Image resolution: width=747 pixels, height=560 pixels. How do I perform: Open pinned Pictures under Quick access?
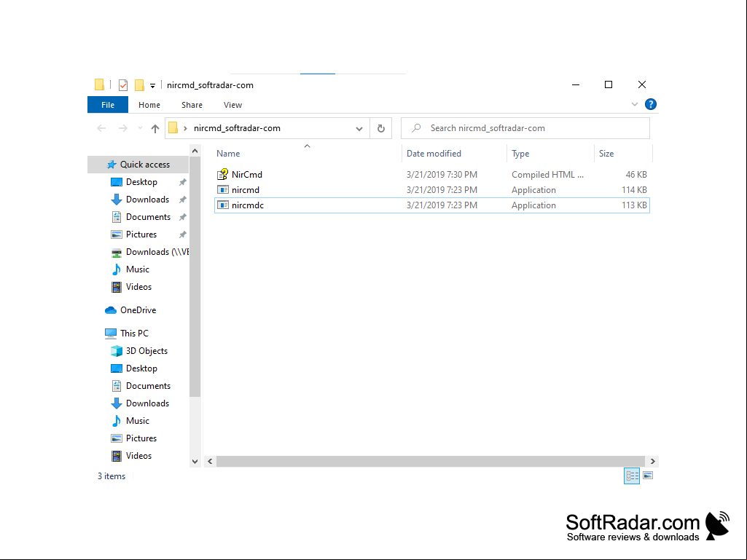pos(141,234)
